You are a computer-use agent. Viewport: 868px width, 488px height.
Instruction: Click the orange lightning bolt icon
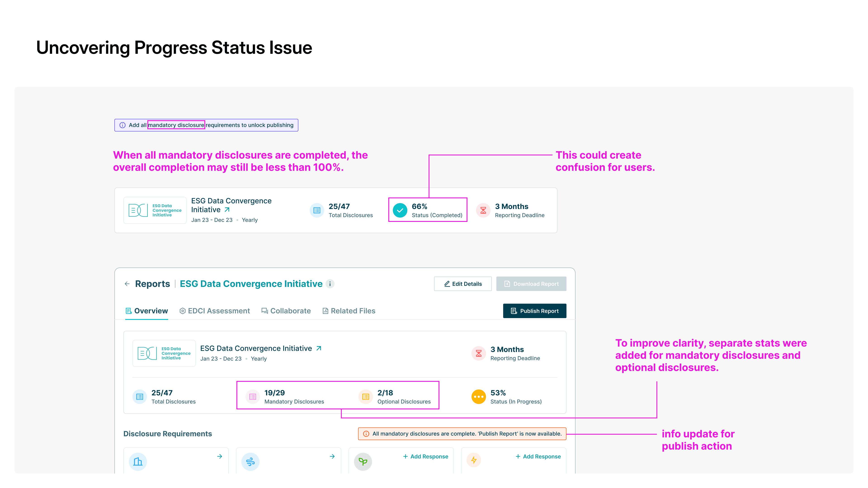click(474, 460)
